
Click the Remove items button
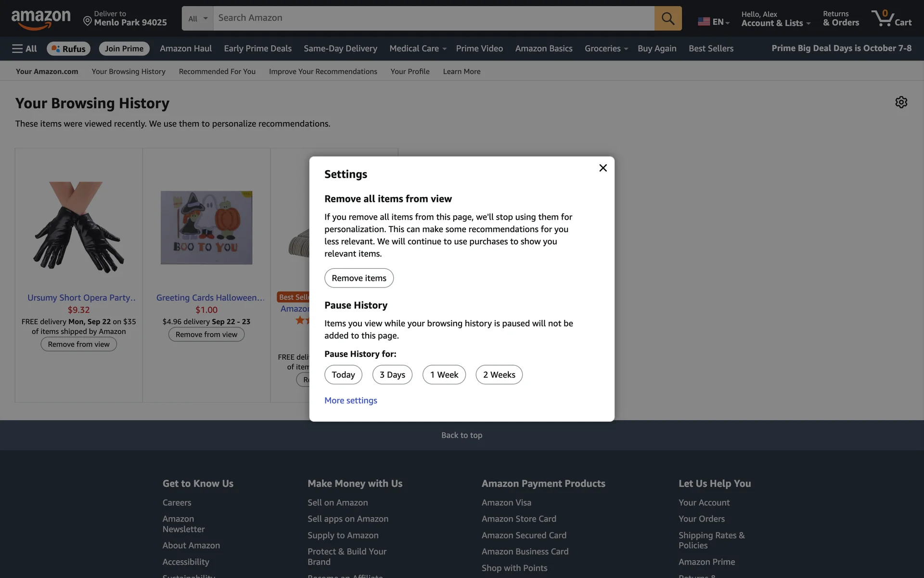click(x=359, y=278)
